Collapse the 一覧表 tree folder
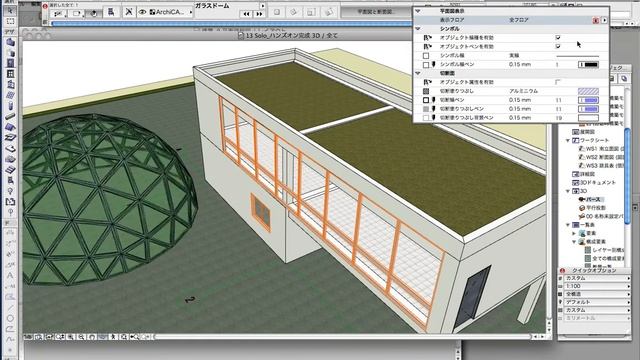 click(x=568, y=225)
